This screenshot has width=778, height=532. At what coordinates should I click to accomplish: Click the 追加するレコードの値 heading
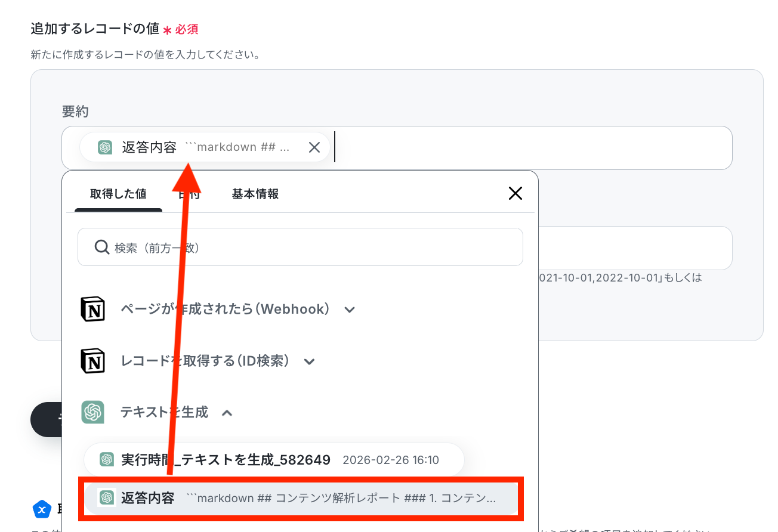tap(95, 28)
